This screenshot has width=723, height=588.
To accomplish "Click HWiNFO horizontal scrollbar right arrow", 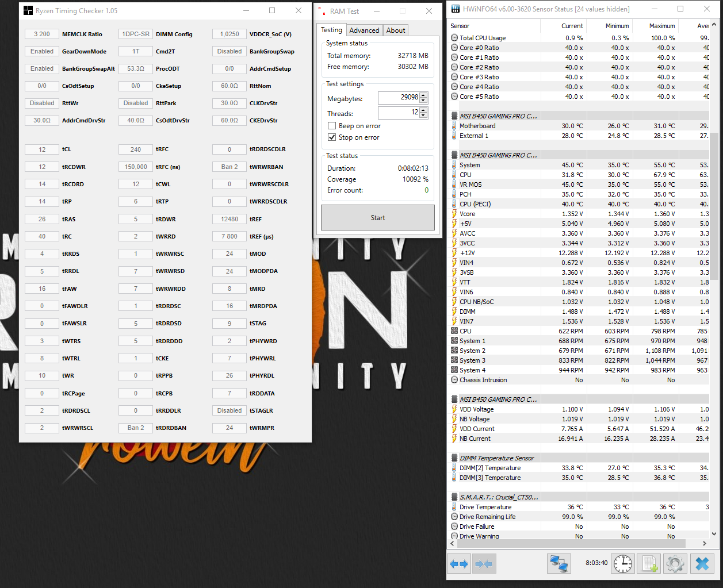I will click(704, 543).
